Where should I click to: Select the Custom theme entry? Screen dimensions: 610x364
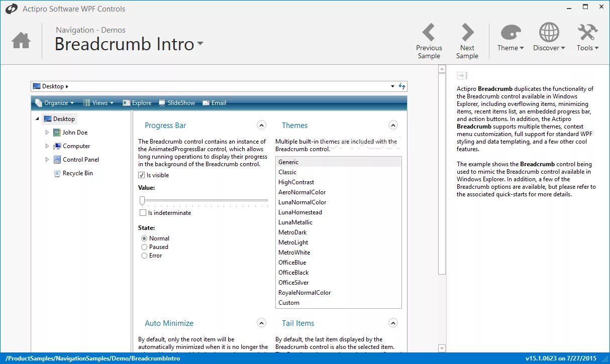pyautogui.click(x=339, y=303)
